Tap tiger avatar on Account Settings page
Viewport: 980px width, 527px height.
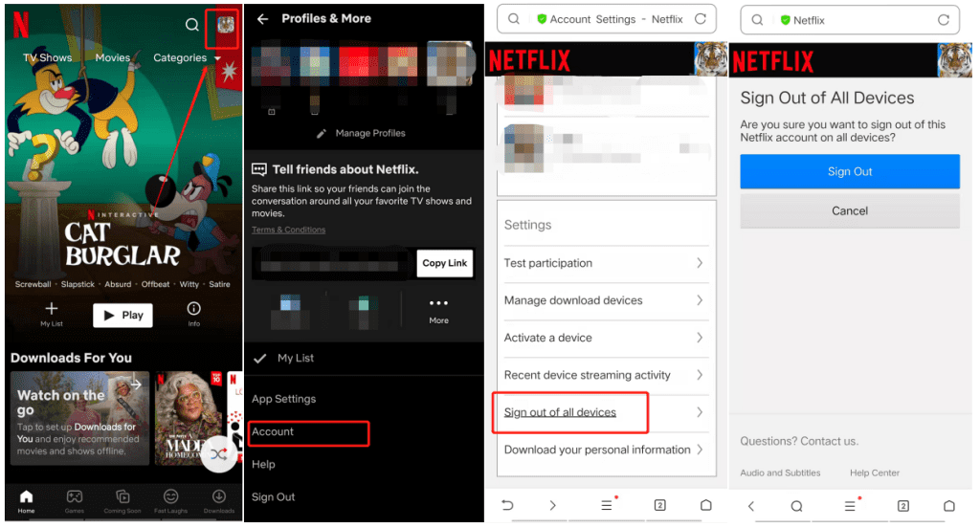pos(711,59)
